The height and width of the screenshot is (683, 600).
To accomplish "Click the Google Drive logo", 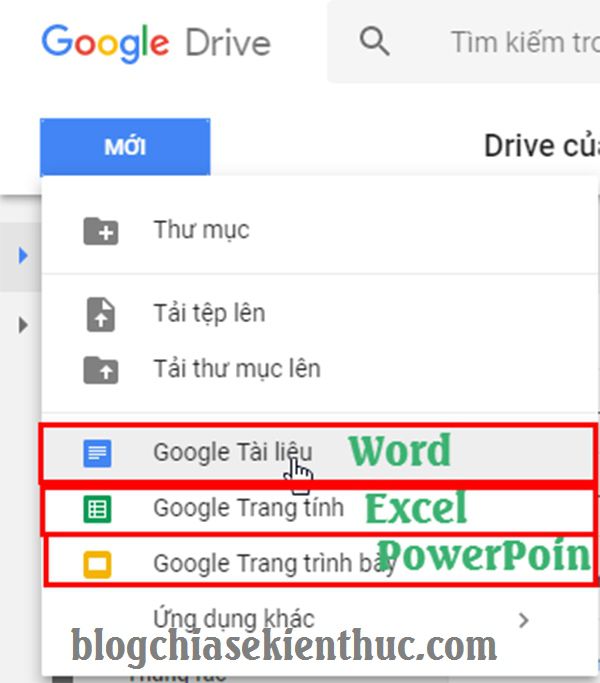I will (156, 43).
